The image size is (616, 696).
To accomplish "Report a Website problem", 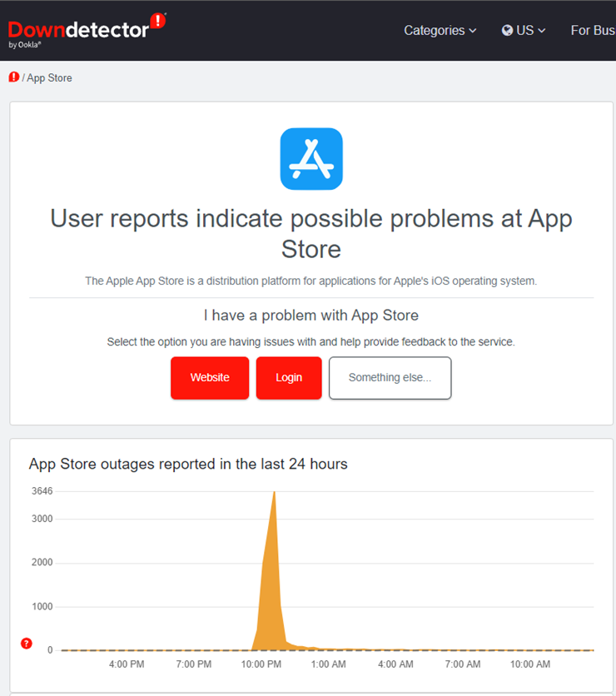I will [x=210, y=378].
